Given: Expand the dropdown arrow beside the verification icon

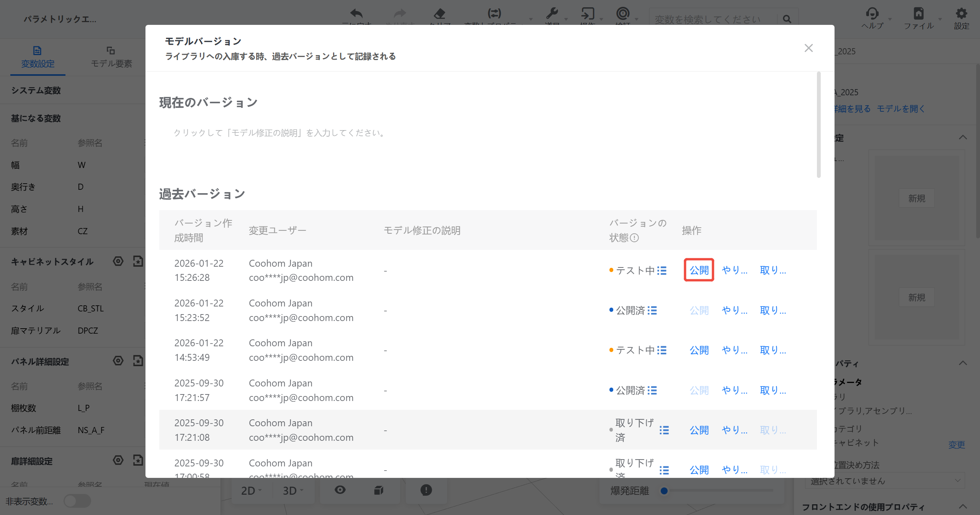Looking at the screenshot, I should coord(636,19).
